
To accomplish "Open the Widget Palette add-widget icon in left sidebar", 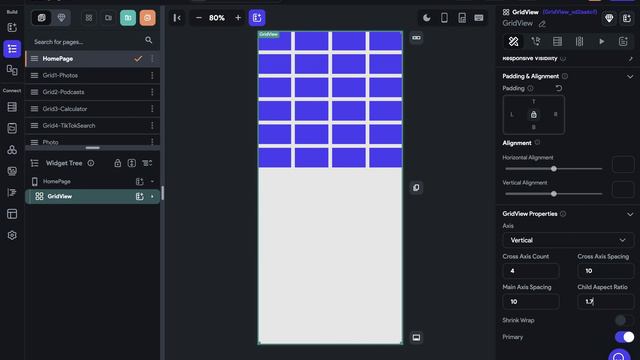I will 12,27.
